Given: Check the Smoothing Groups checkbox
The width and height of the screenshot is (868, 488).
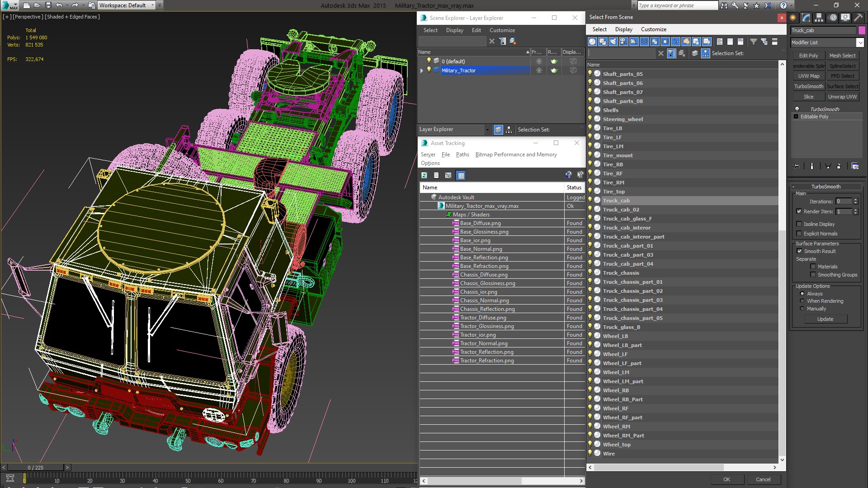Looking at the screenshot, I should (813, 275).
